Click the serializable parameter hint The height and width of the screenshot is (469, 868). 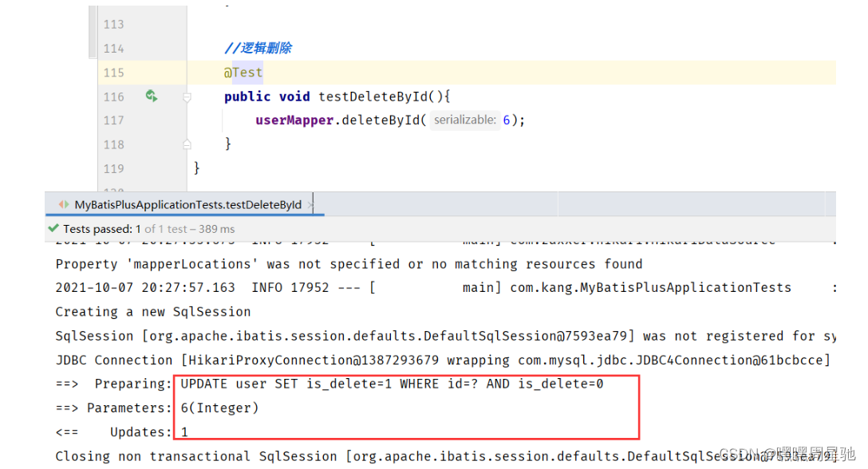[x=464, y=120]
